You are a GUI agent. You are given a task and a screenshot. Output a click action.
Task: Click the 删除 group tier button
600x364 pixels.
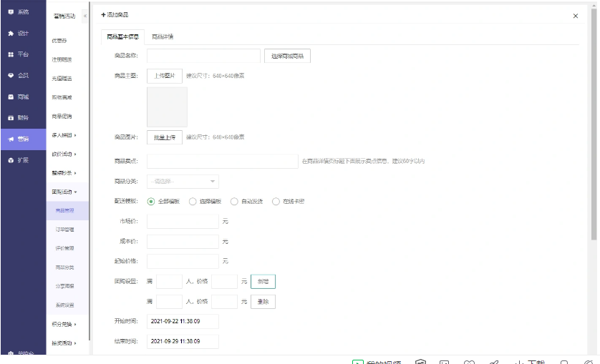[x=263, y=302]
